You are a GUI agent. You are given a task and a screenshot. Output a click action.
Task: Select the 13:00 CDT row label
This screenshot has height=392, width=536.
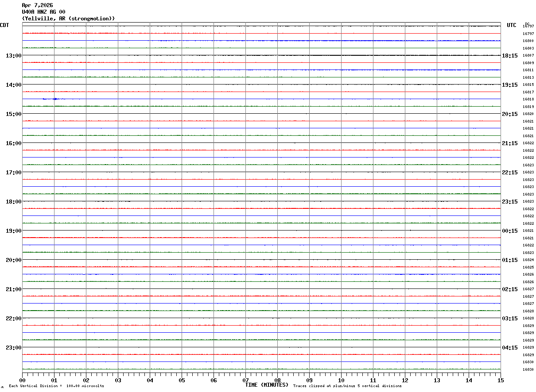tap(14, 56)
